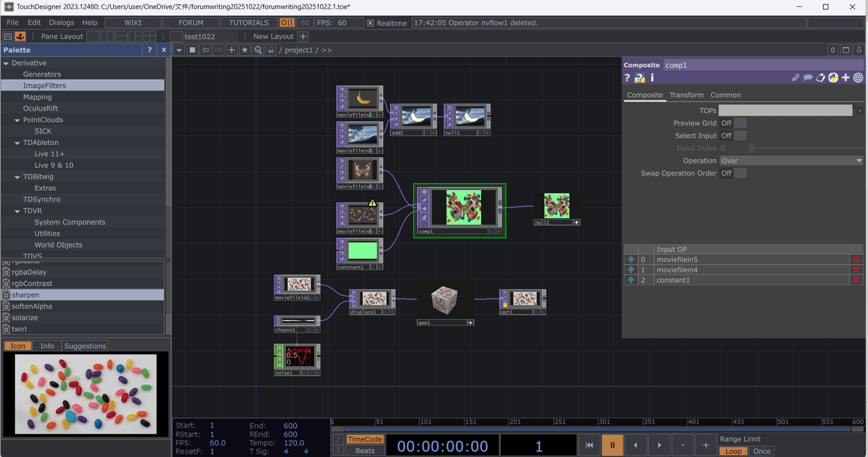868x457 pixels.
Task: Set range limit to Once
Action: pos(761,451)
